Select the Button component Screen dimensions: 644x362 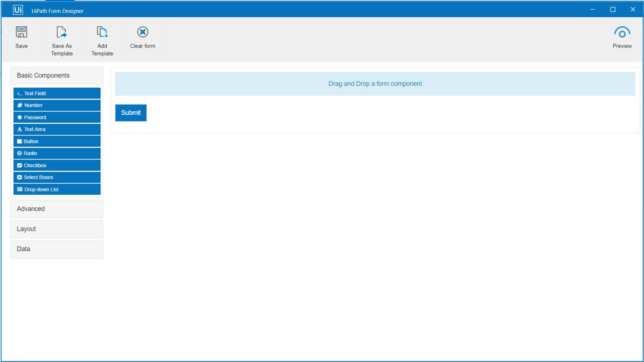(x=57, y=141)
